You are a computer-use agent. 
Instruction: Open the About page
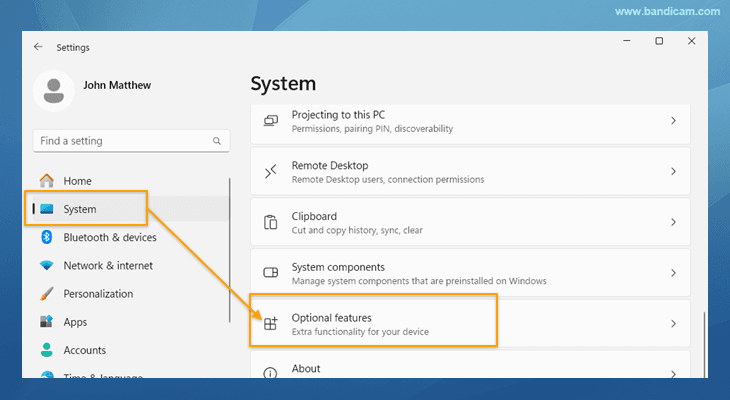coord(470,364)
